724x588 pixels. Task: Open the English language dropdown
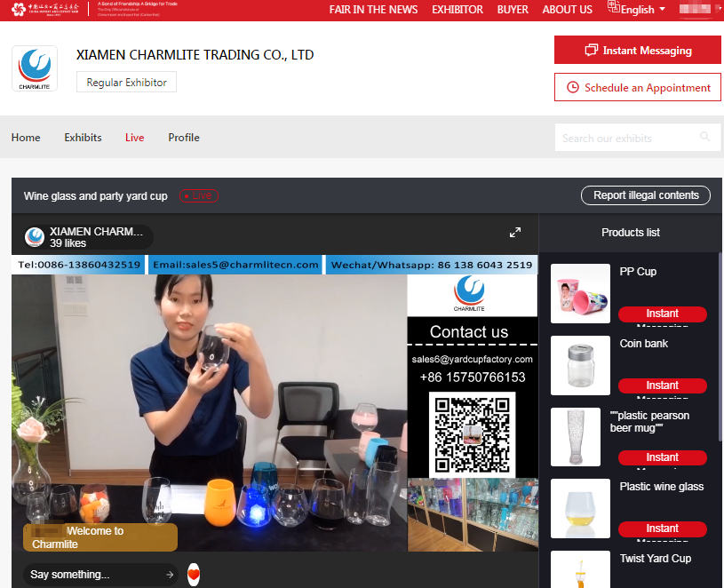click(x=637, y=10)
